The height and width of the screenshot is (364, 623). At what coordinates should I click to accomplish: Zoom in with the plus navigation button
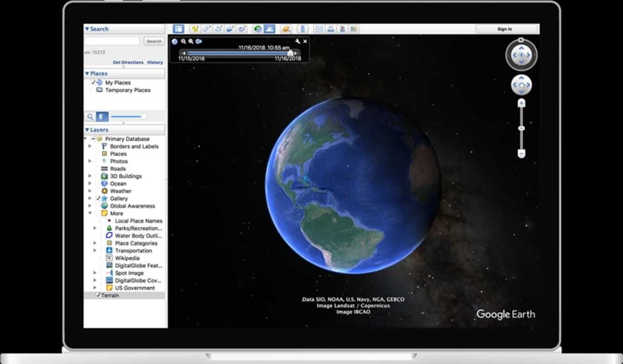tap(521, 103)
